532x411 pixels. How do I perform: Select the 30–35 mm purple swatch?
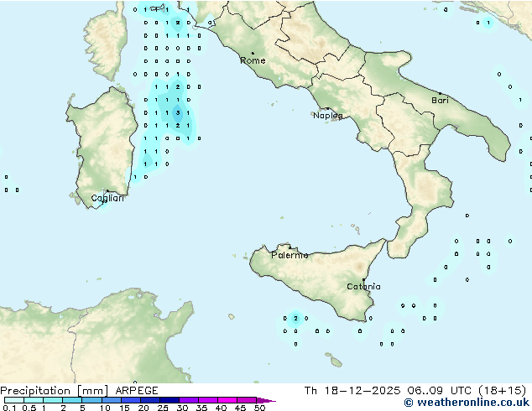pos(188,400)
